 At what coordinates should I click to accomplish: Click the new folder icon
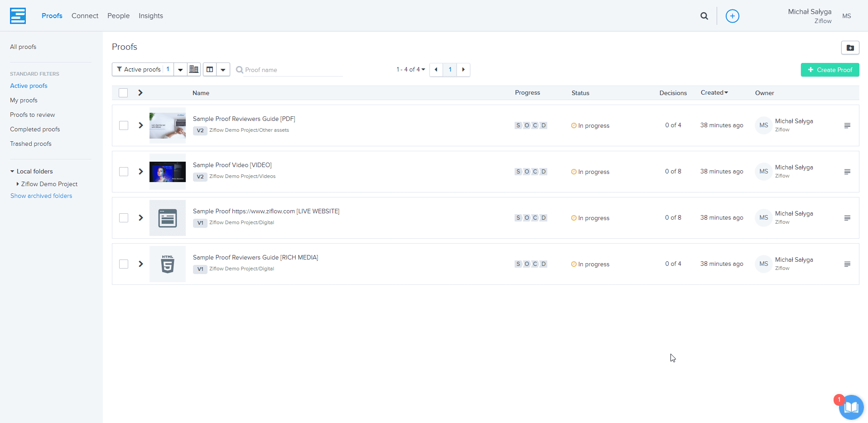pos(850,48)
